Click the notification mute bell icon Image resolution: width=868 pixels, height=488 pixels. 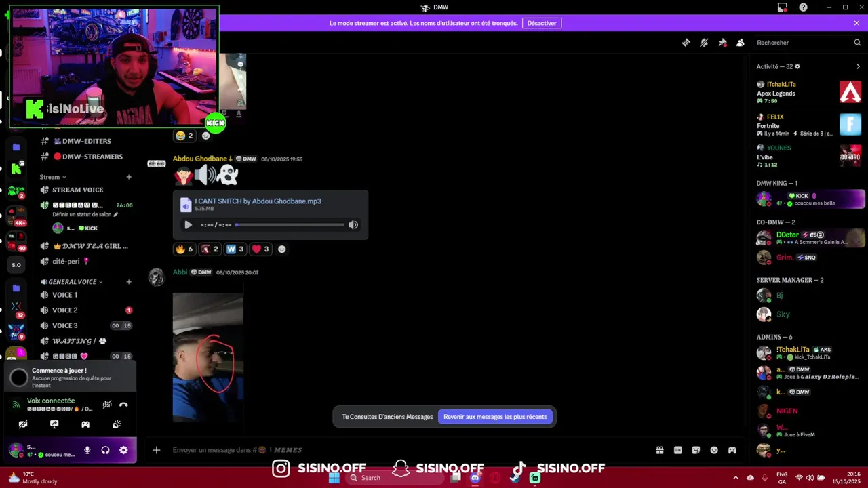pyautogui.click(x=704, y=43)
